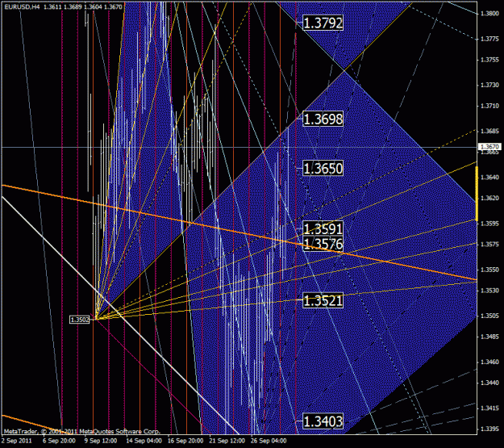Click the 6 Sep 20:00 time label
The width and height of the screenshot is (504, 448).
click(59, 441)
